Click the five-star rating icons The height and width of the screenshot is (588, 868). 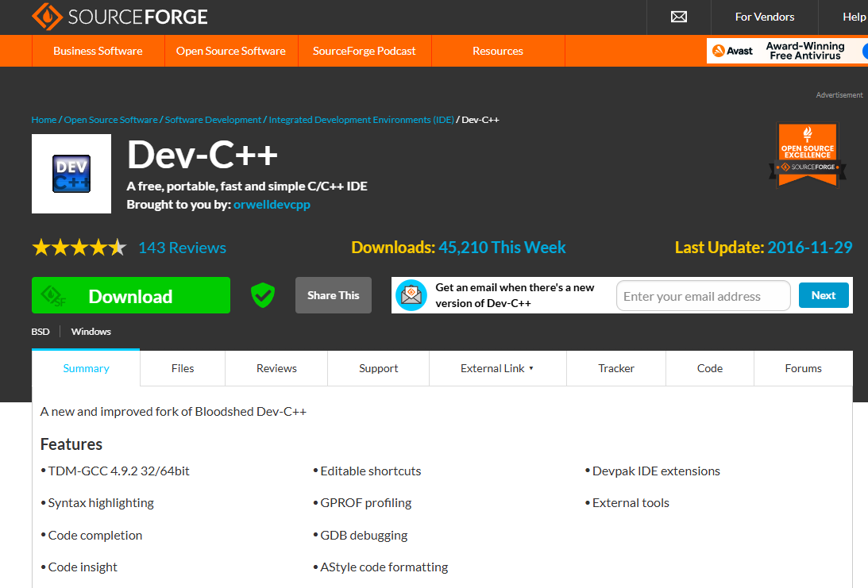(79, 248)
